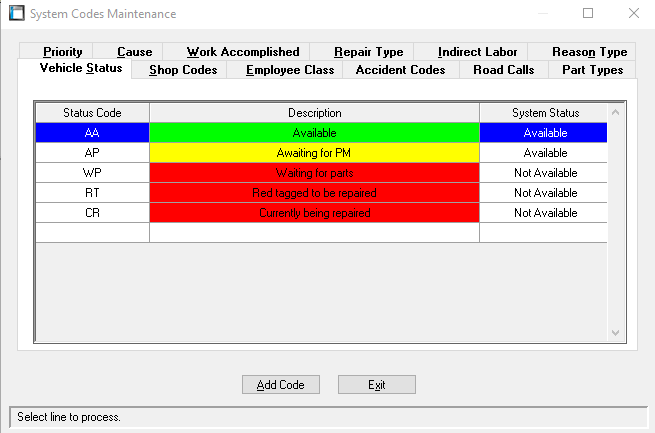Switch to the Road Calls tab
Image resolution: width=655 pixels, height=433 pixels.
pyautogui.click(x=504, y=70)
